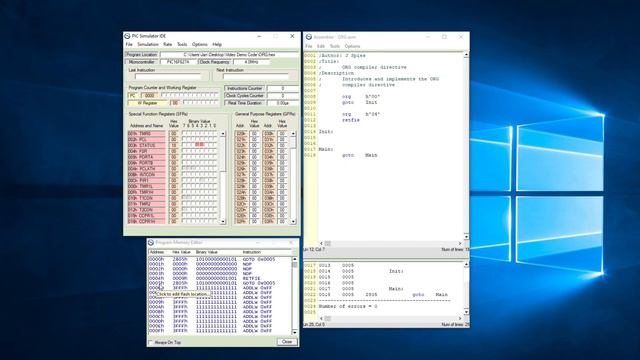Open Tools menu in Assembler window

pos(335,46)
